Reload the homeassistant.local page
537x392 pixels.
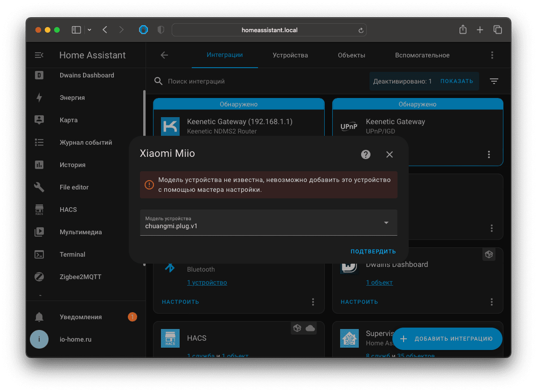[361, 30]
